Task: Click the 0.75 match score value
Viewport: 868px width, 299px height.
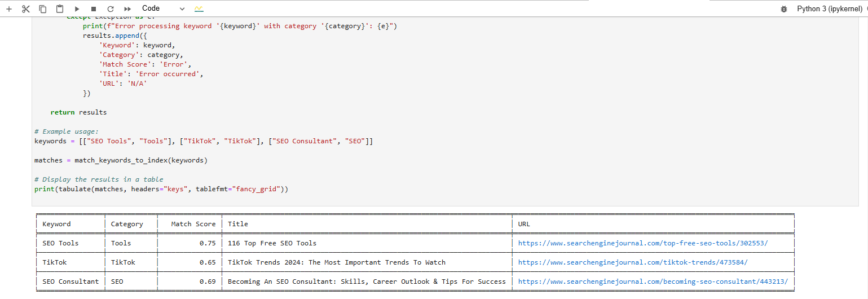Action: point(208,243)
